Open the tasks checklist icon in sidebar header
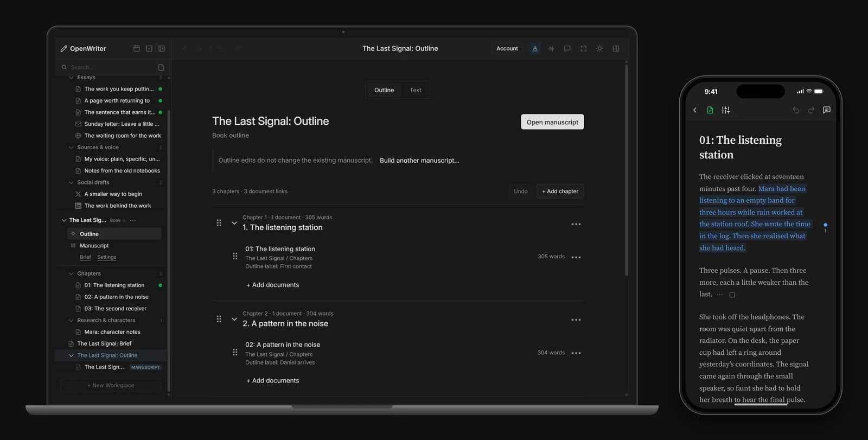Viewport: 868px width, 440px height. (149, 48)
